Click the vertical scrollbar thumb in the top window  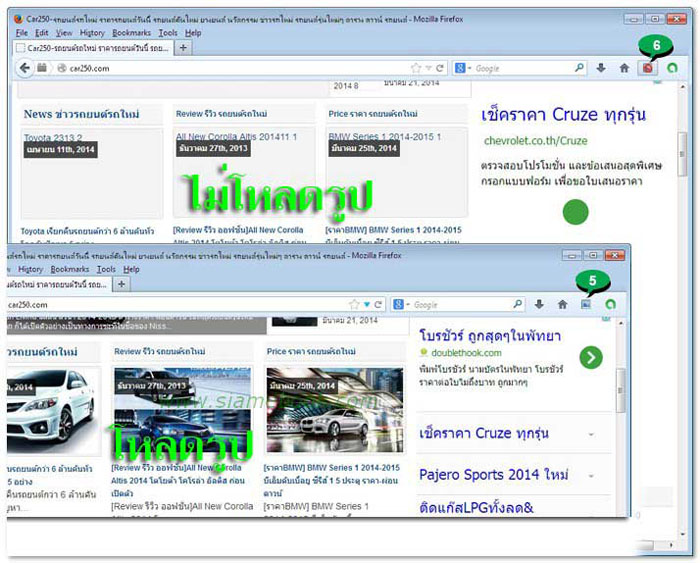pos(682,154)
